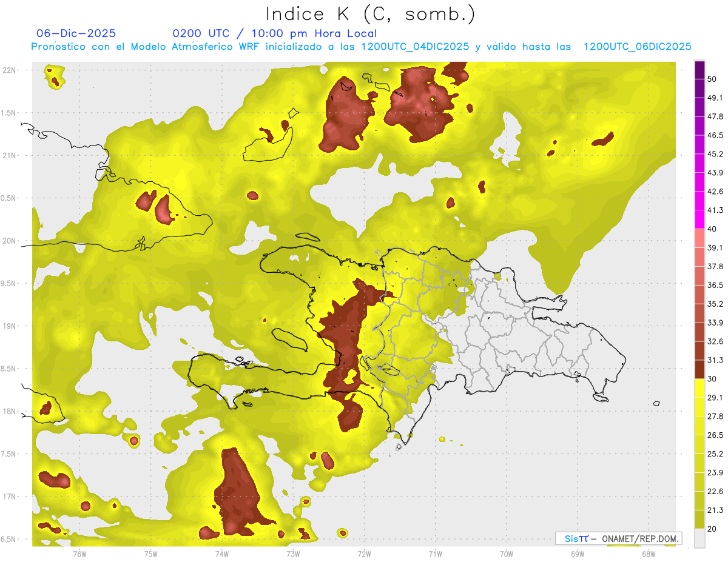Click the colorbar value '42.6'

coord(715,192)
